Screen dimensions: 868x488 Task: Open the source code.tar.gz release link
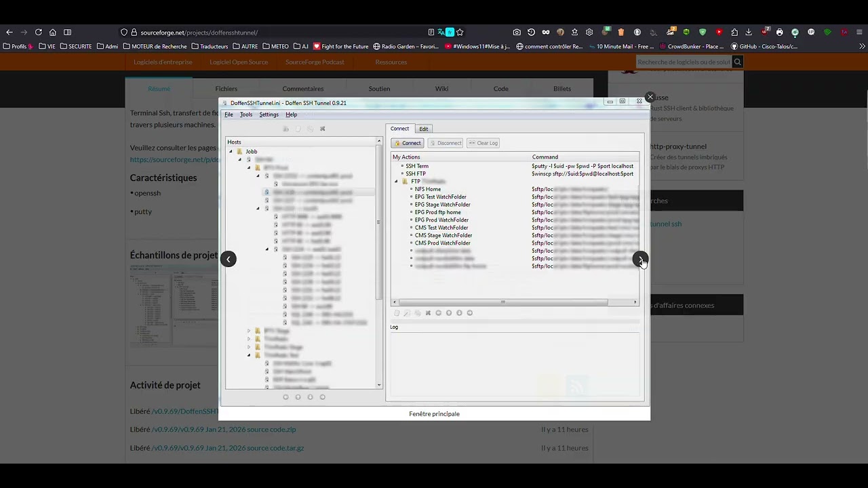click(228, 448)
